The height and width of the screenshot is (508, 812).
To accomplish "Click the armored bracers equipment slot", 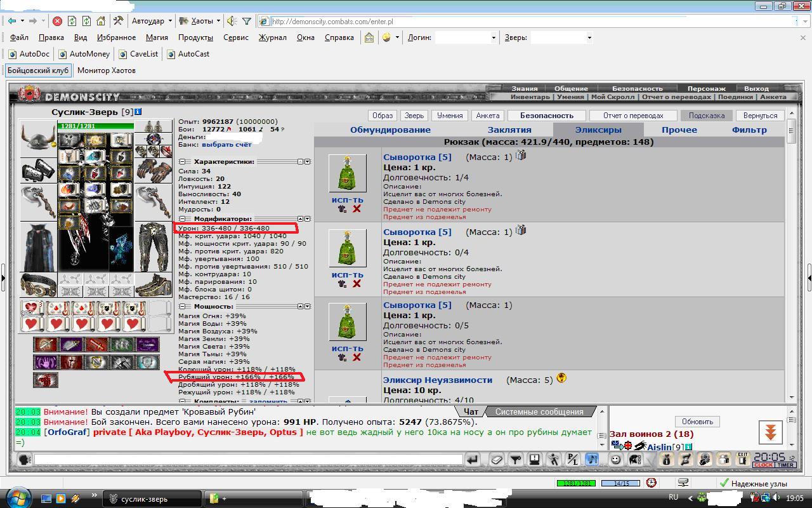I will point(38,170).
